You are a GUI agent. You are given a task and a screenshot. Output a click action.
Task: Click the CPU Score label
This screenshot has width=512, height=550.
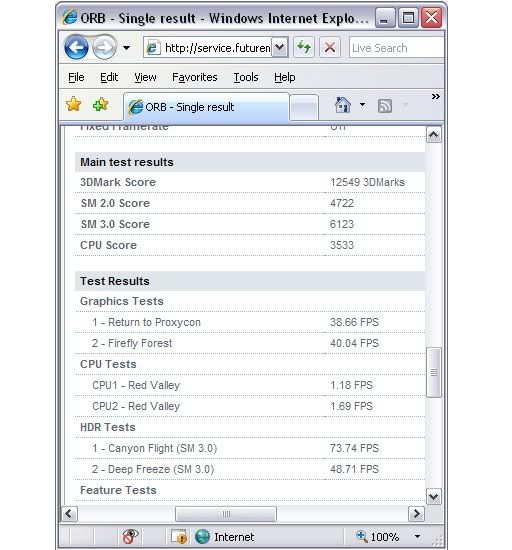pos(108,245)
